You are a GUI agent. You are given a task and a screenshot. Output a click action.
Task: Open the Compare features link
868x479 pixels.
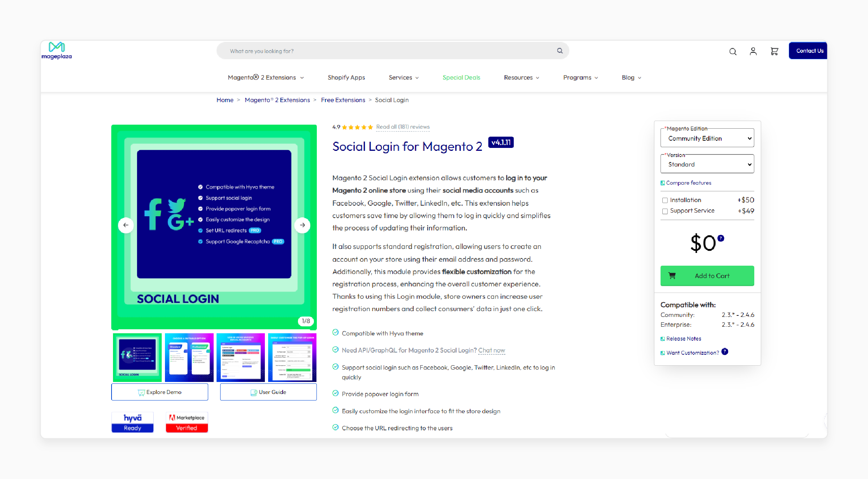pyautogui.click(x=689, y=183)
